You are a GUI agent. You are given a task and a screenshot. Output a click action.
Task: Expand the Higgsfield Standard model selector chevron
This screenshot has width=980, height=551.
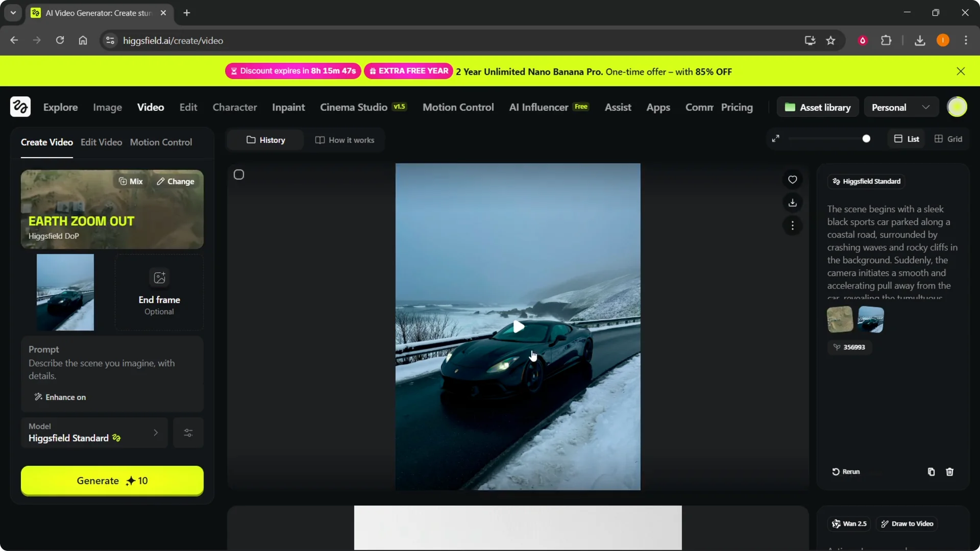pos(156,433)
